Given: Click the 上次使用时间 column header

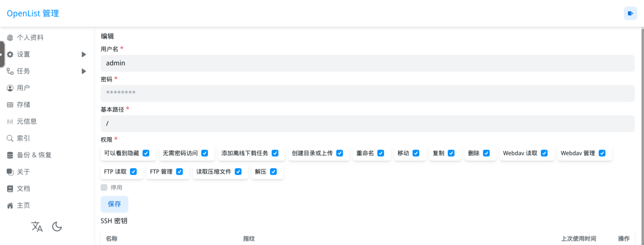Looking at the screenshot, I should [x=579, y=239].
